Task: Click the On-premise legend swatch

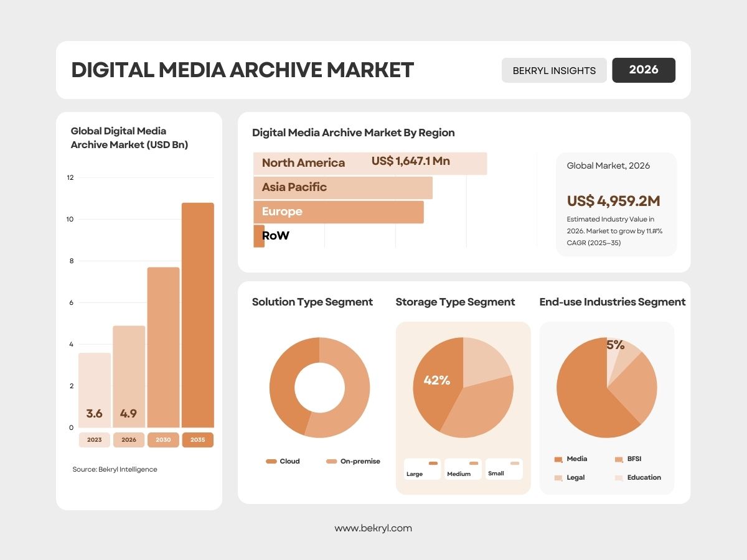Action: point(332,461)
